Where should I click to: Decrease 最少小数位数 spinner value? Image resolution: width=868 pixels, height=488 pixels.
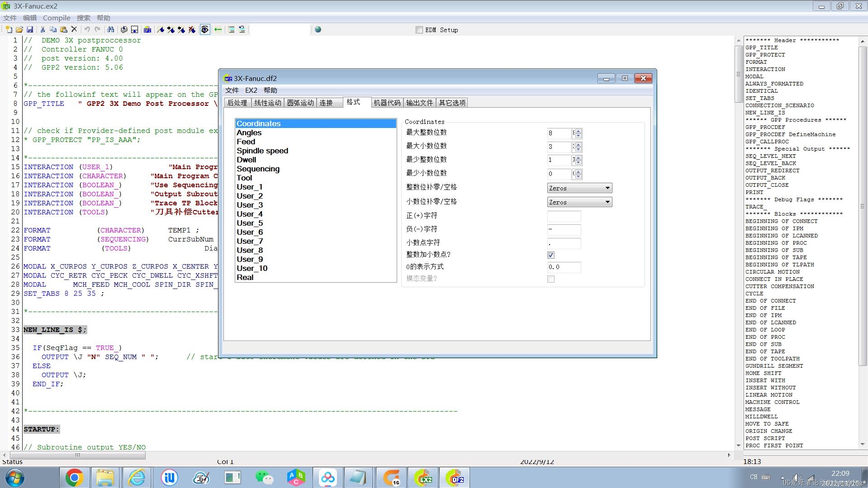tap(579, 176)
